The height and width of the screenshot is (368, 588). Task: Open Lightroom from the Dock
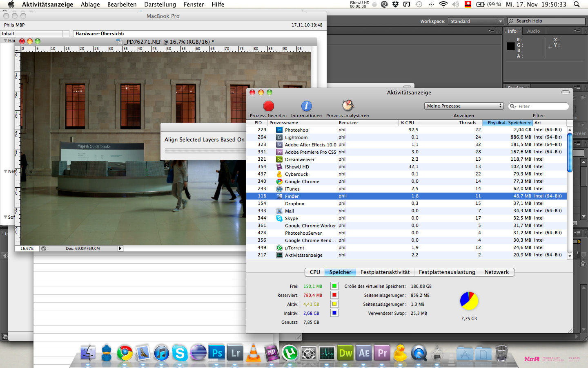(236, 353)
